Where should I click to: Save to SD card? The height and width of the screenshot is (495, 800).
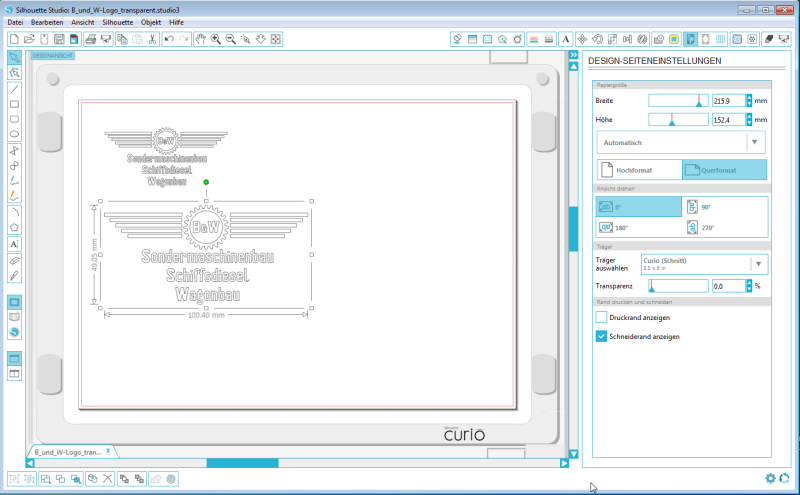[x=74, y=39]
